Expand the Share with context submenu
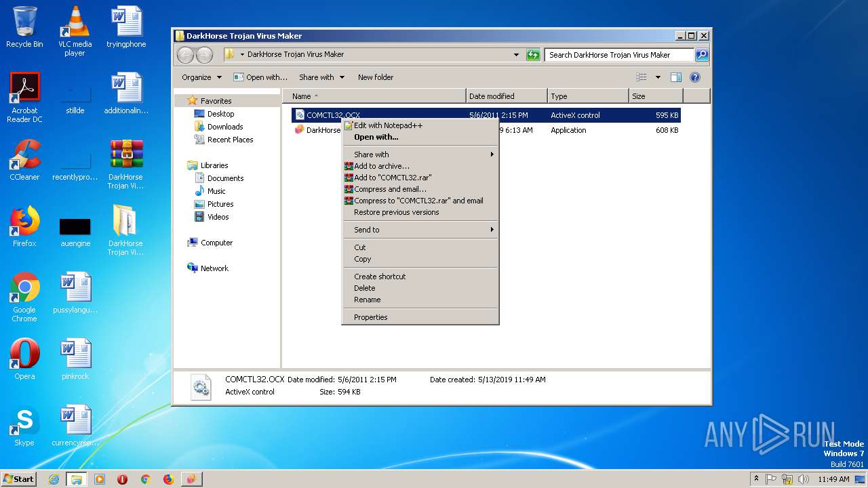Image resolution: width=868 pixels, height=488 pixels. 420,155
